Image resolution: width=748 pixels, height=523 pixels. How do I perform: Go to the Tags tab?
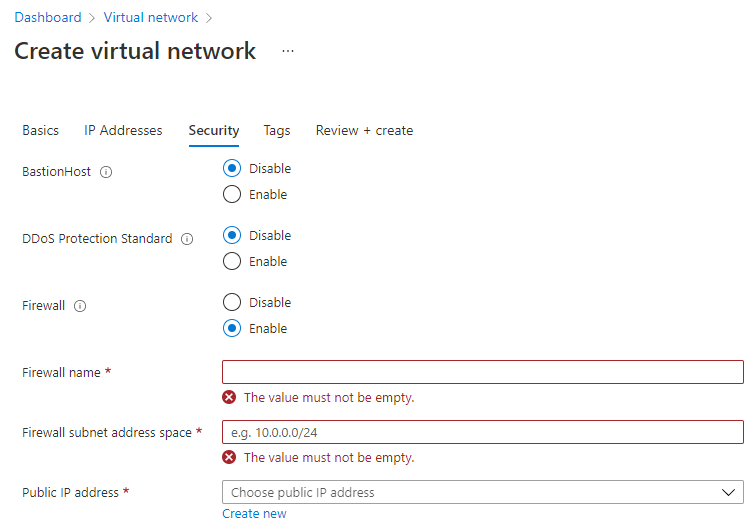pos(277,130)
